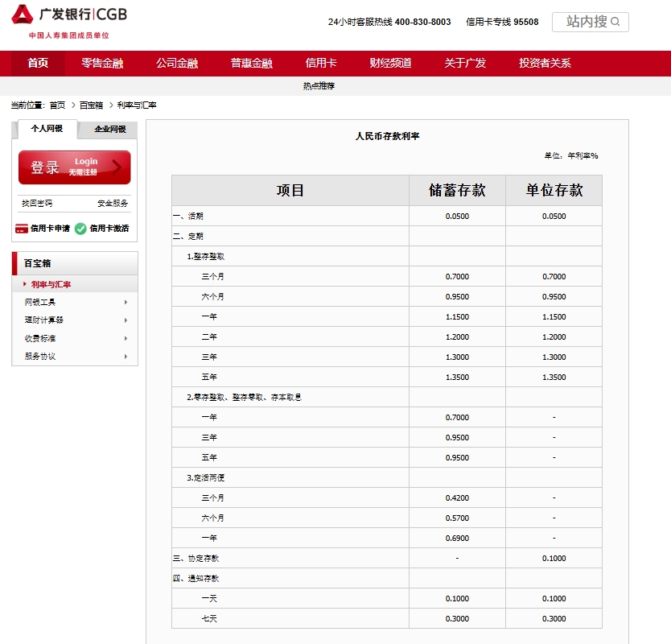Click the green checkmark card activation icon
The width and height of the screenshot is (671, 644).
[80, 229]
